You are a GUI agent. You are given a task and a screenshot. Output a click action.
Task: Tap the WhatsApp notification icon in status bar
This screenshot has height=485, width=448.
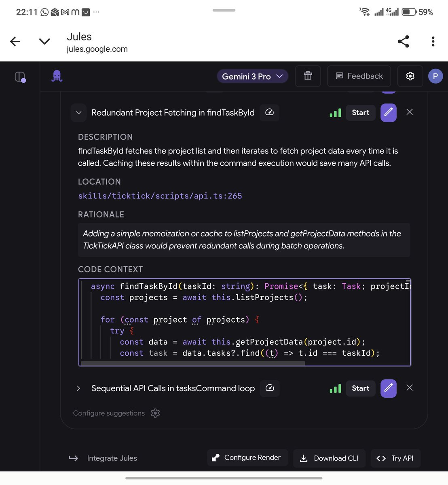tap(44, 12)
